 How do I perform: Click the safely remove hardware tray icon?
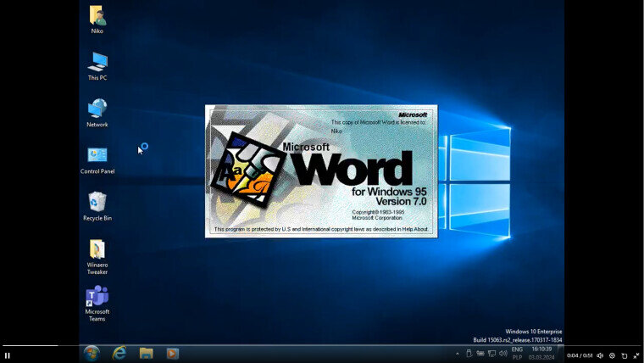click(469, 353)
